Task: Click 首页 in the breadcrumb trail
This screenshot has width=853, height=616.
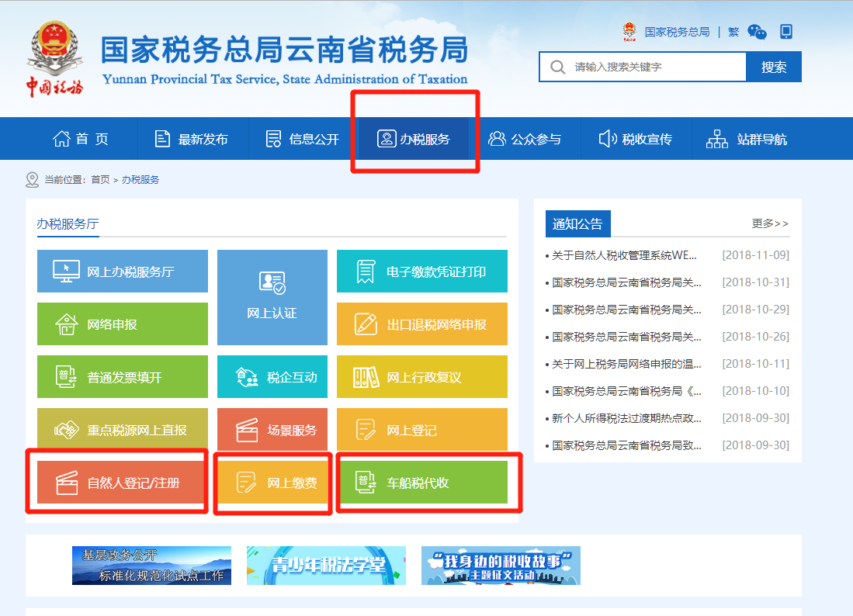Action: click(100, 180)
